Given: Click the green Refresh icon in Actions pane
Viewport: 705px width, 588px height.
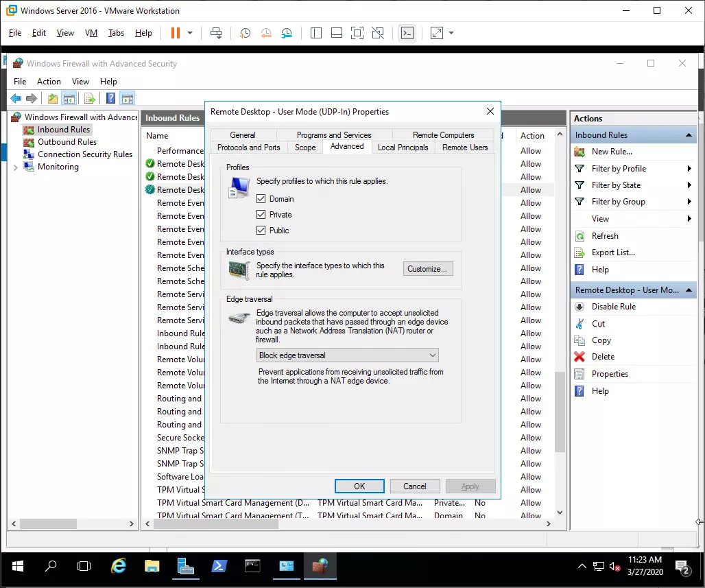Looking at the screenshot, I should 579,236.
